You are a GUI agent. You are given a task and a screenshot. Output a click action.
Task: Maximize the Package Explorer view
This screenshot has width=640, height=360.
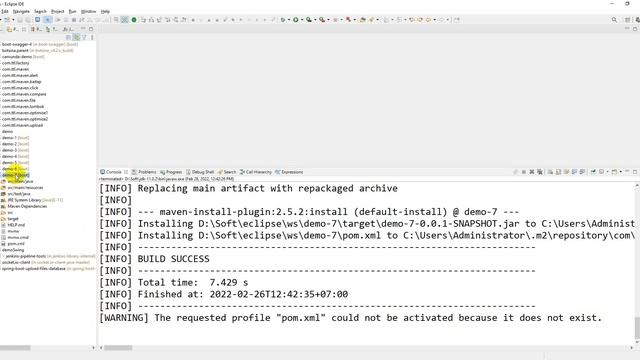click(91, 29)
